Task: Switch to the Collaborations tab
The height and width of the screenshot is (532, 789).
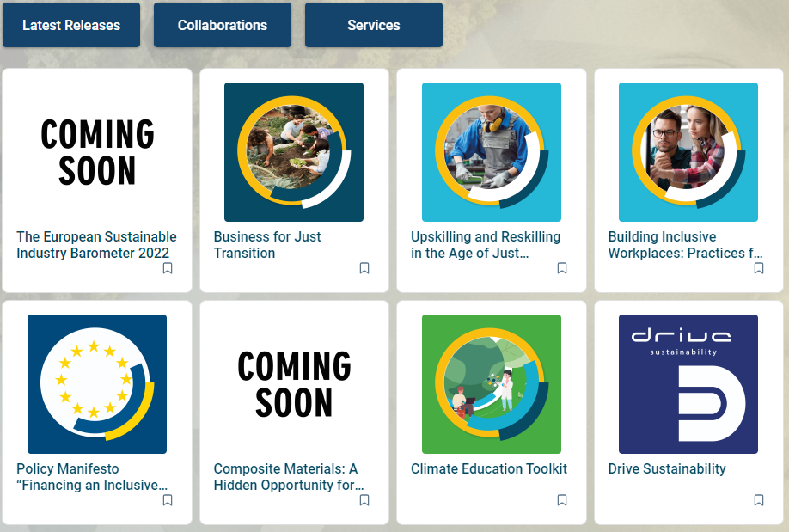Action: click(223, 25)
